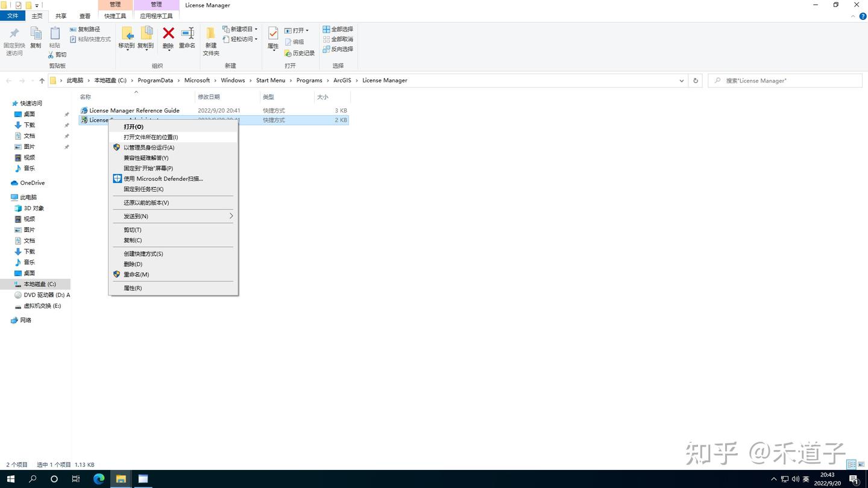Refresh the folder with the refresh icon

coord(696,80)
